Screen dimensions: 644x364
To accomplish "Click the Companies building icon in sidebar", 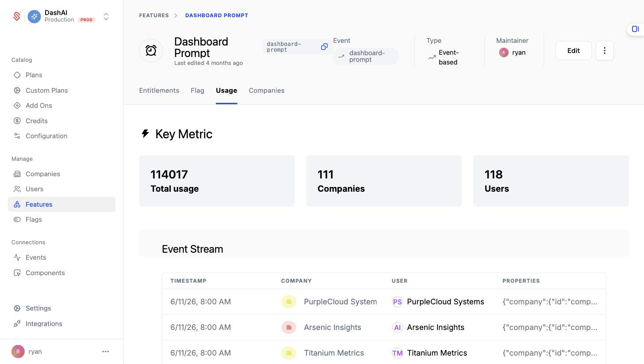I will point(17,174).
